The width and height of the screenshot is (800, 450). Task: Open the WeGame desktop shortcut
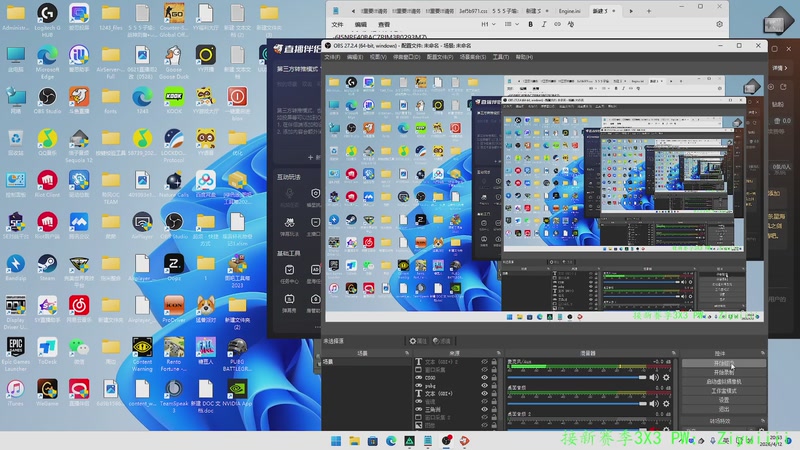(47, 393)
